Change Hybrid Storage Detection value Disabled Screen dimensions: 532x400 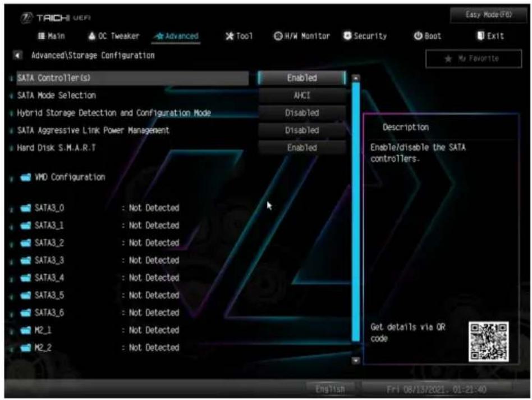[x=302, y=113]
